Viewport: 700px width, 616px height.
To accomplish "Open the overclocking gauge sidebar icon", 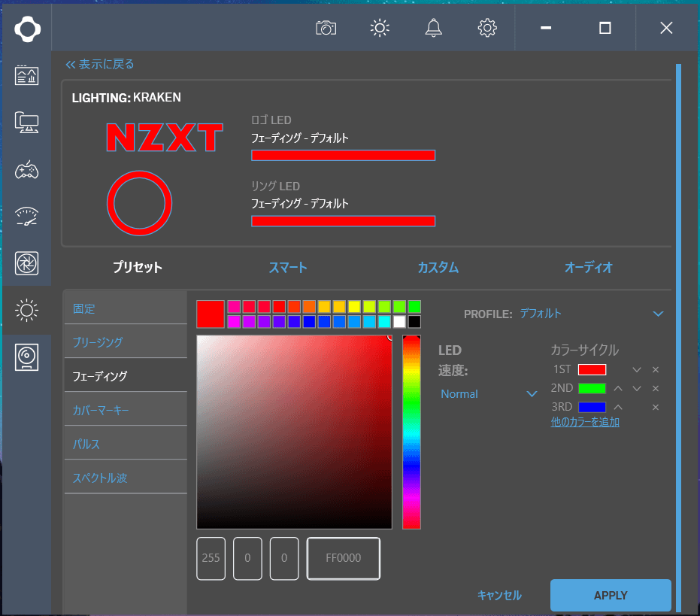I will [27, 217].
